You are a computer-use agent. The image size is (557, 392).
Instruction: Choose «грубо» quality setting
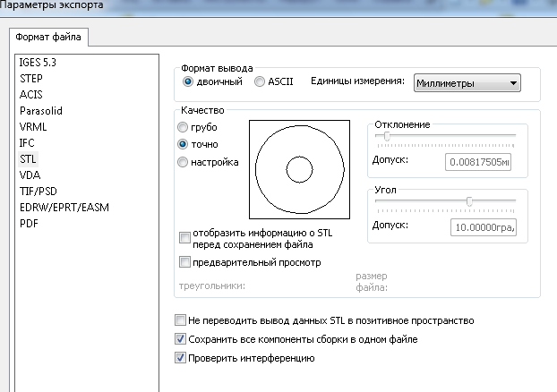click(x=184, y=128)
